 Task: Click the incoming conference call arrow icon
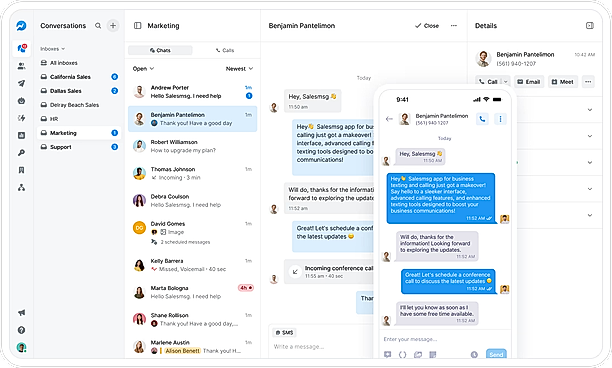click(295, 272)
